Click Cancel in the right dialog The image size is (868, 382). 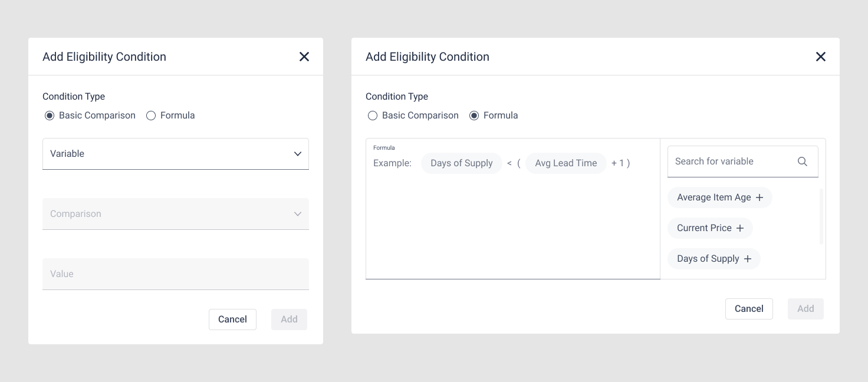(749, 309)
